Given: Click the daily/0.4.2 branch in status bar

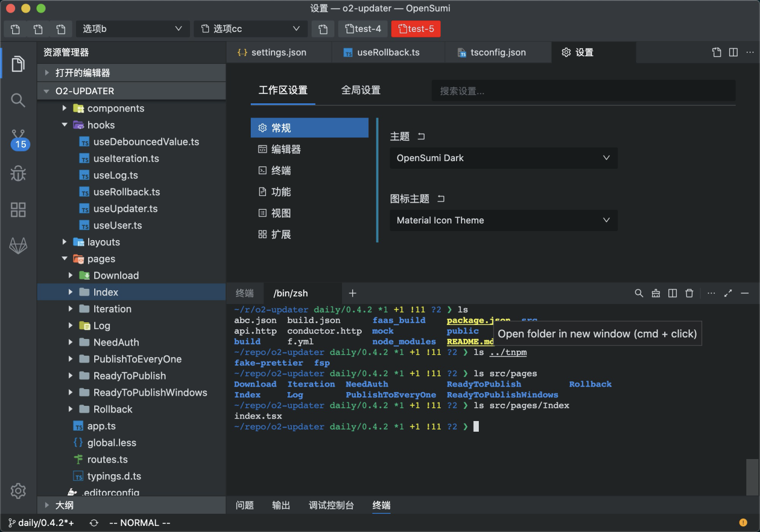Looking at the screenshot, I should pyautogui.click(x=41, y=523).
